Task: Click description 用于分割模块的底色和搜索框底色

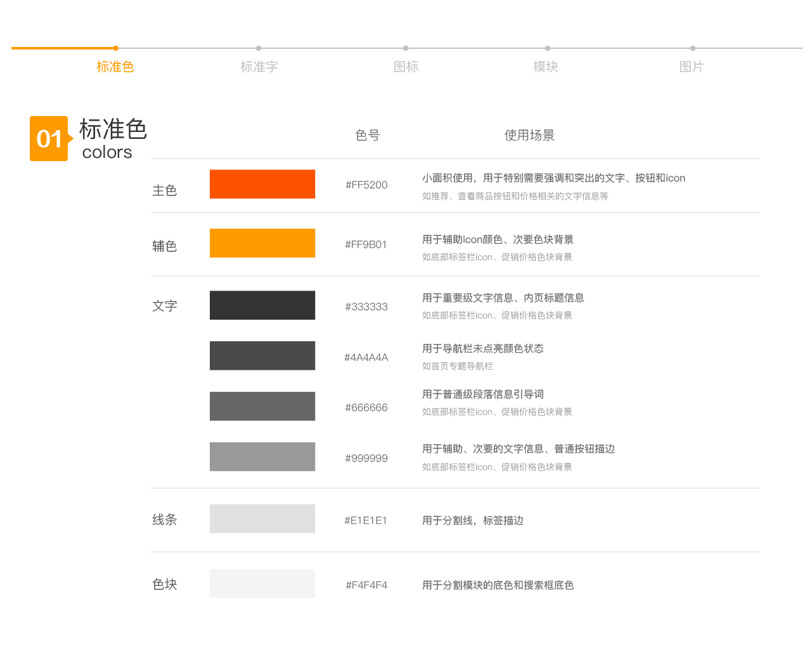Action: tap(498, 585)
